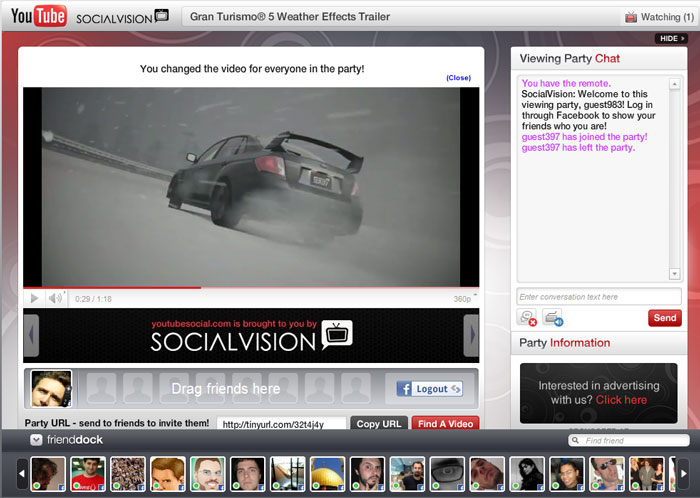Toggle the chat bubble icon with red X

(x=527, y=317)
